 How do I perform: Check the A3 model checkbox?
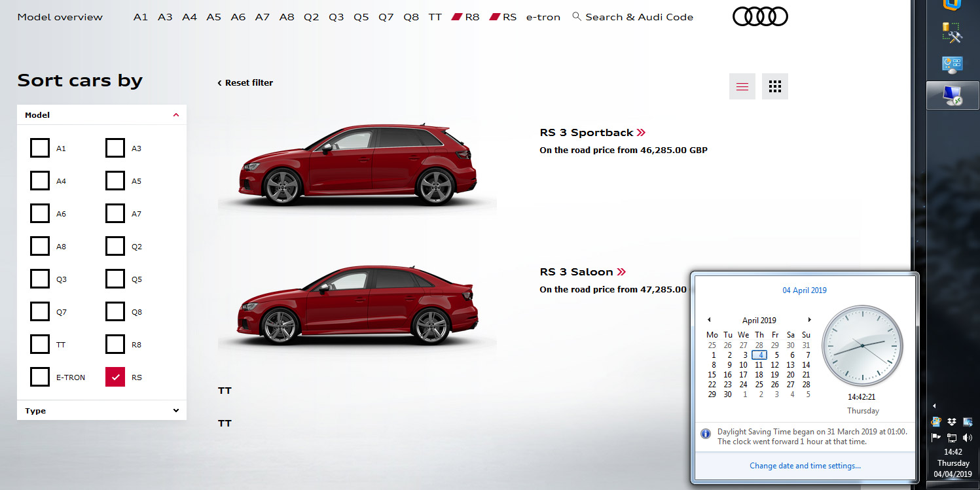[x=115, y=148]
